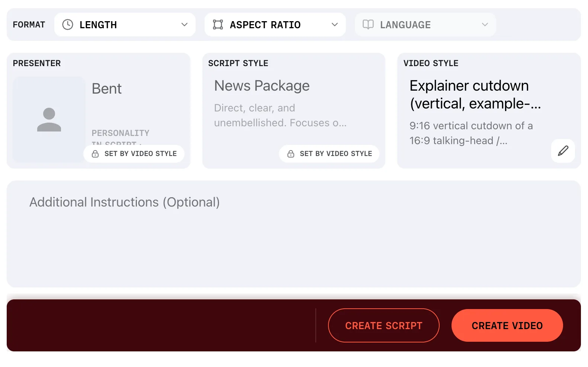Screen dimensions: 588x367
Task: Click the '9:16 vertical cutdown' description text
Action: pos(471,133)
